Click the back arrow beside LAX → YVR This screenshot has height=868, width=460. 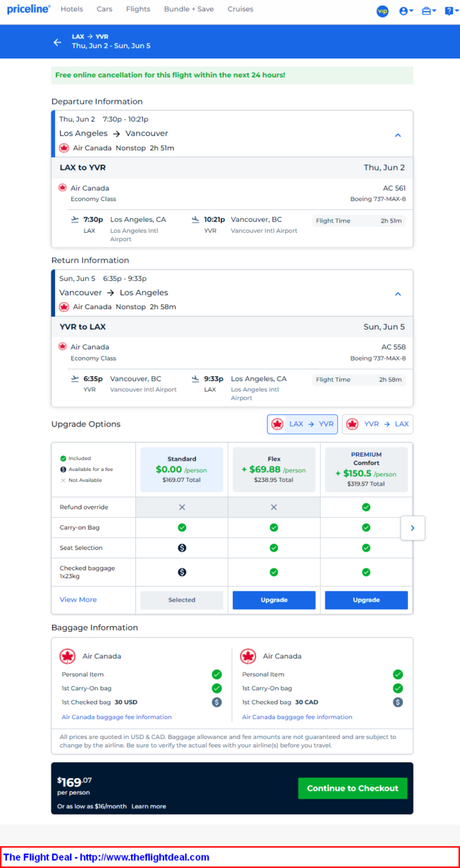58,42
